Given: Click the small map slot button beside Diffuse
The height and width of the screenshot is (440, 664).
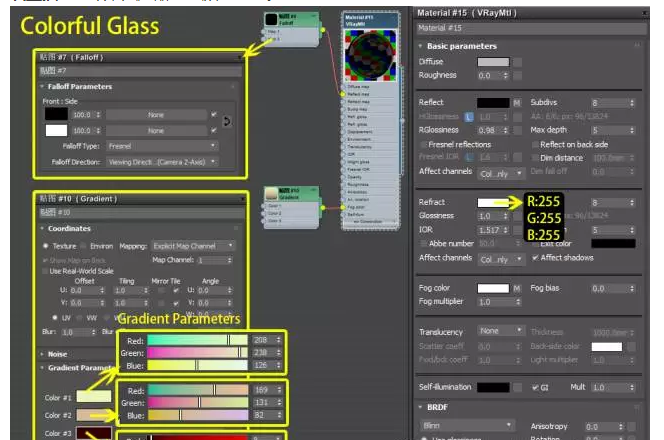Looking at the screenshot, I should click(x=517, y=62).
